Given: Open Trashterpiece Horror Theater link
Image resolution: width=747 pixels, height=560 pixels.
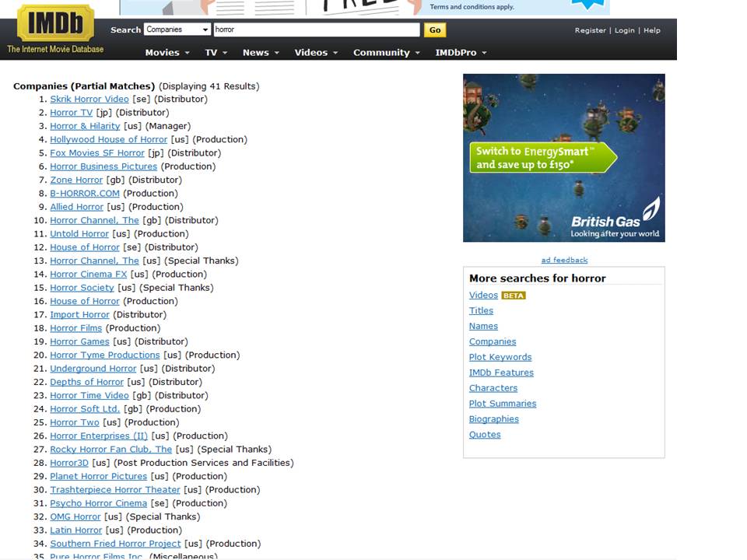Looking at the screenshot, I should coord(115,489).
